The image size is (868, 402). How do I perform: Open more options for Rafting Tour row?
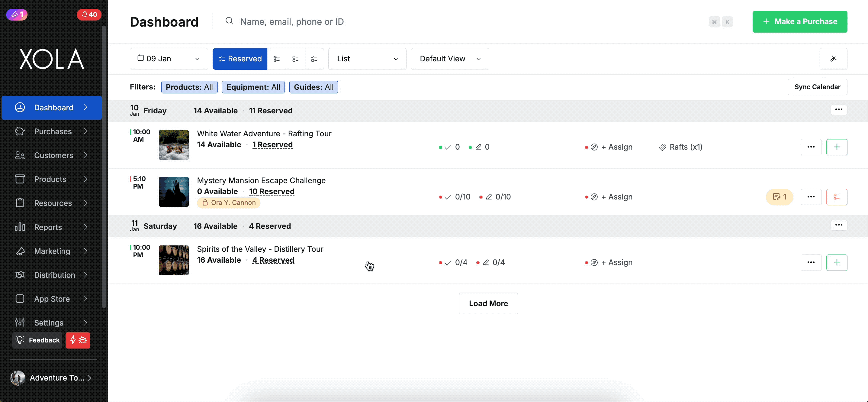tap(811, 147)
